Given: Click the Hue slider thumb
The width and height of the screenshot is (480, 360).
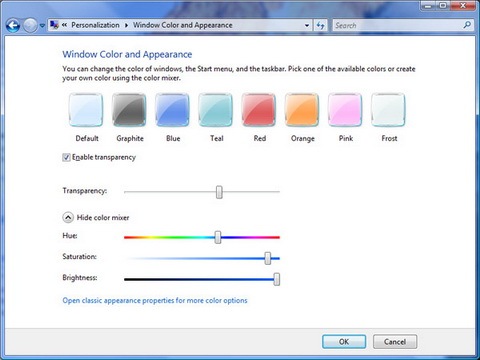Looking at the screenshot, I should pos(218,237).
